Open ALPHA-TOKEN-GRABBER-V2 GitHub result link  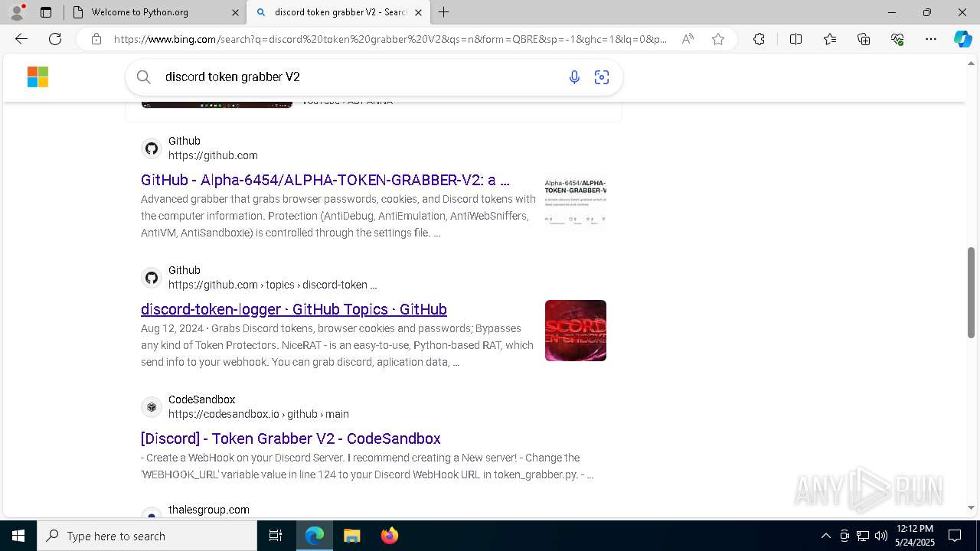pos(325,180)
